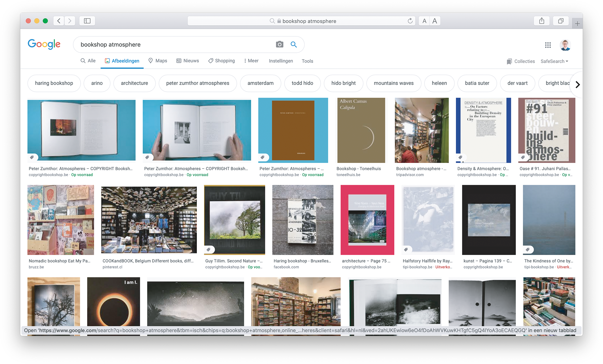Select the Afbeeldingen tab
This screenshot has height=364, width=603.
tap(122, 61)
